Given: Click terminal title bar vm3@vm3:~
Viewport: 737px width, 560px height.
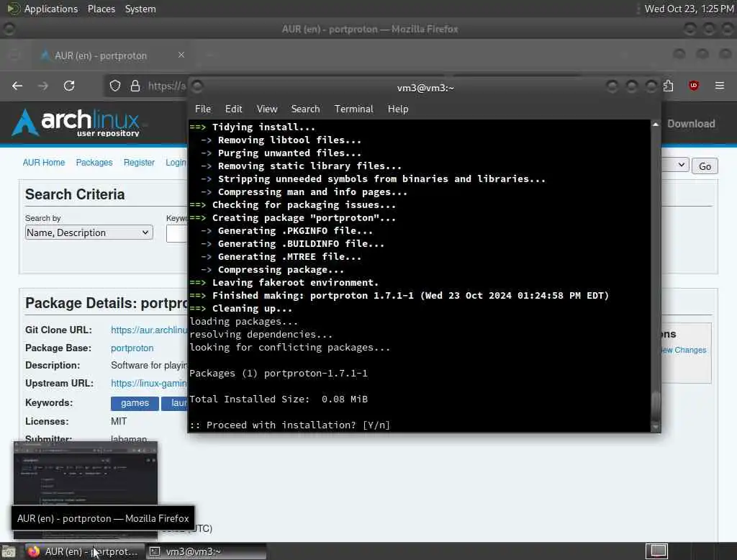Looking at the screenshot, I should pyautogui.click(x=425, y=88).
